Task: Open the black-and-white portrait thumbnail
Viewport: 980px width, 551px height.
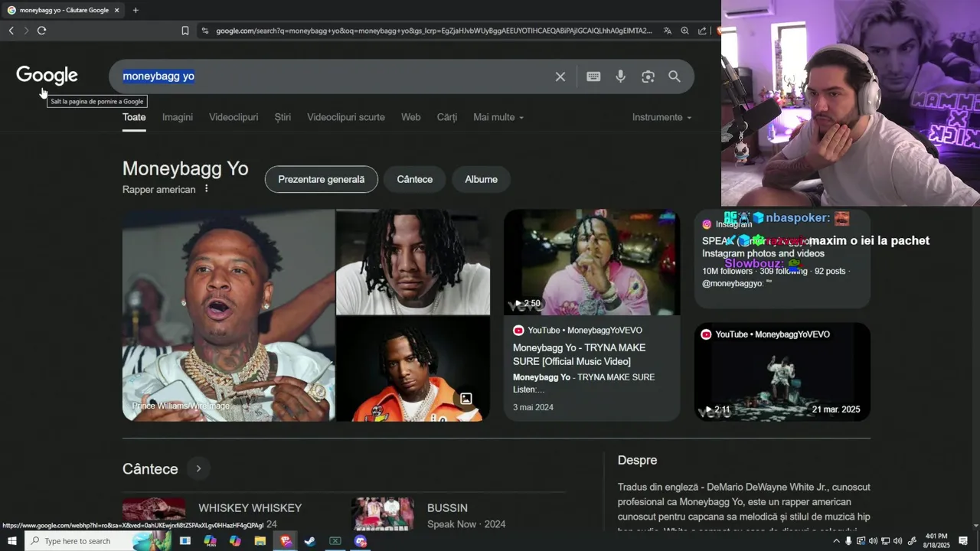Action: click(413, 262)
